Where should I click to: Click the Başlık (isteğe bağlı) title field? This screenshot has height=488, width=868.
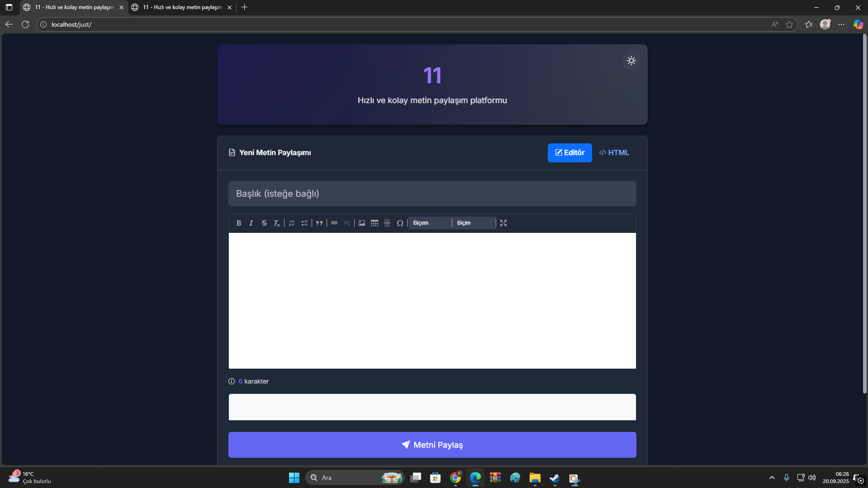coord(432,194)
